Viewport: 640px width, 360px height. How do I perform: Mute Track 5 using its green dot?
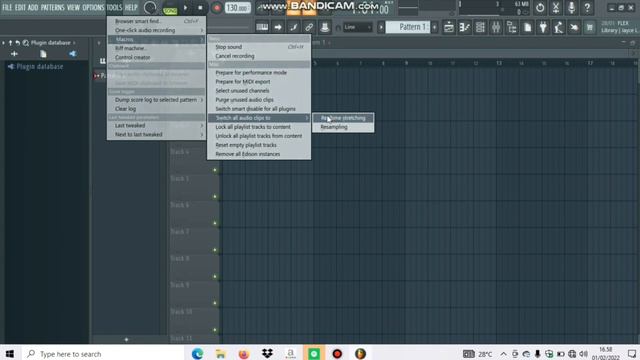215,197
